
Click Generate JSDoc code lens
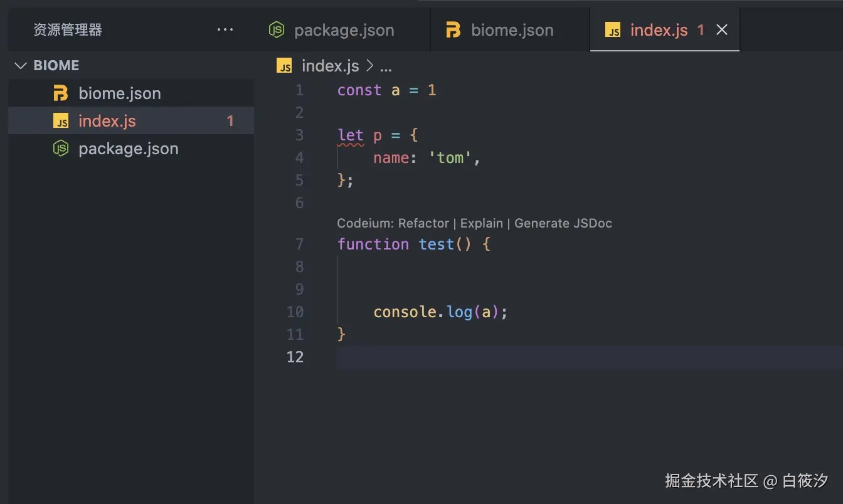(563, 223)
